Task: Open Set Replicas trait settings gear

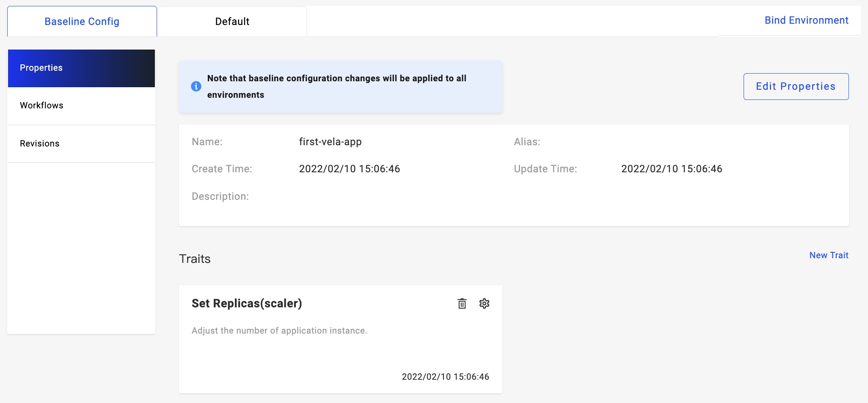Action: click(x=484, y=304)
